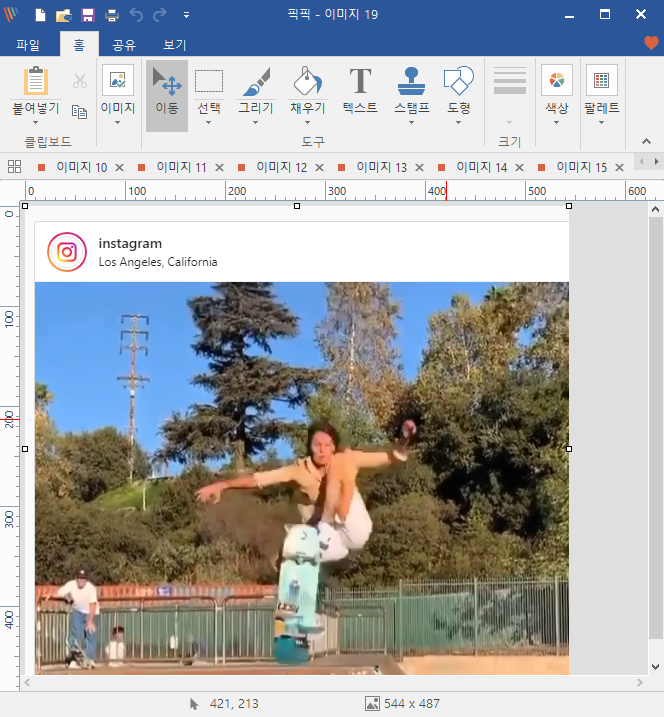Expand the 붙여넣기 dropdown arrow

pyautogui.click(x=36, y=123)
